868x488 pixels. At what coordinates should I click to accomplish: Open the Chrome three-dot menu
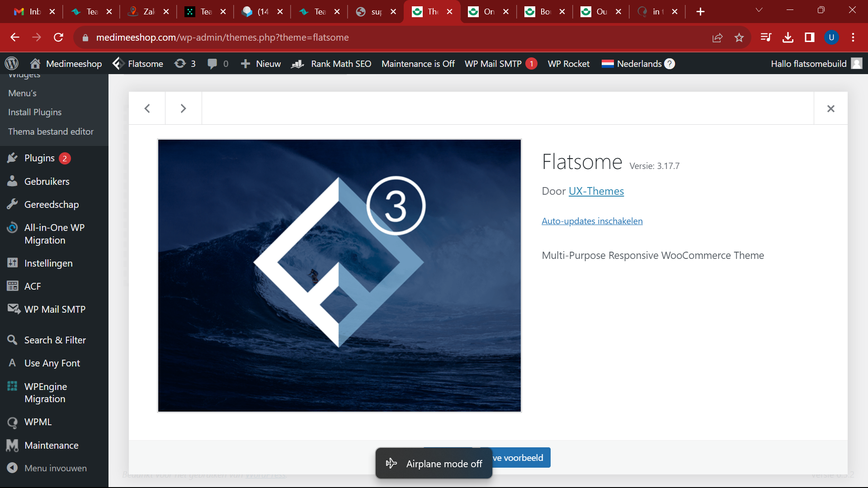853,38
